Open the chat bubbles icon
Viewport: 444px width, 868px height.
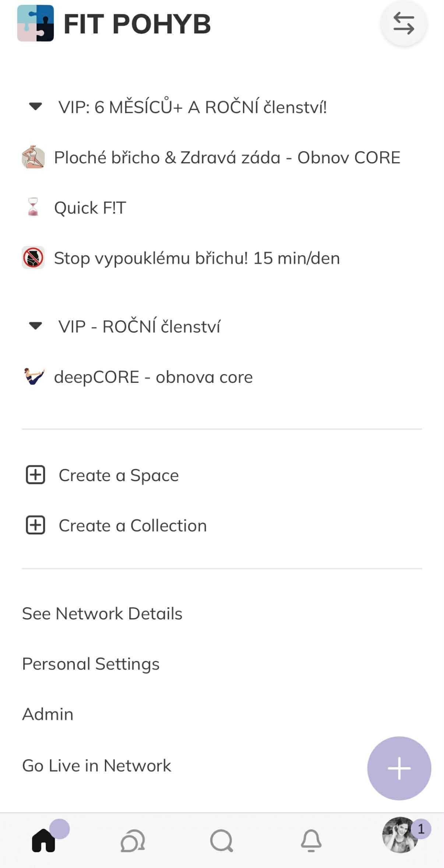coord(133,841)
